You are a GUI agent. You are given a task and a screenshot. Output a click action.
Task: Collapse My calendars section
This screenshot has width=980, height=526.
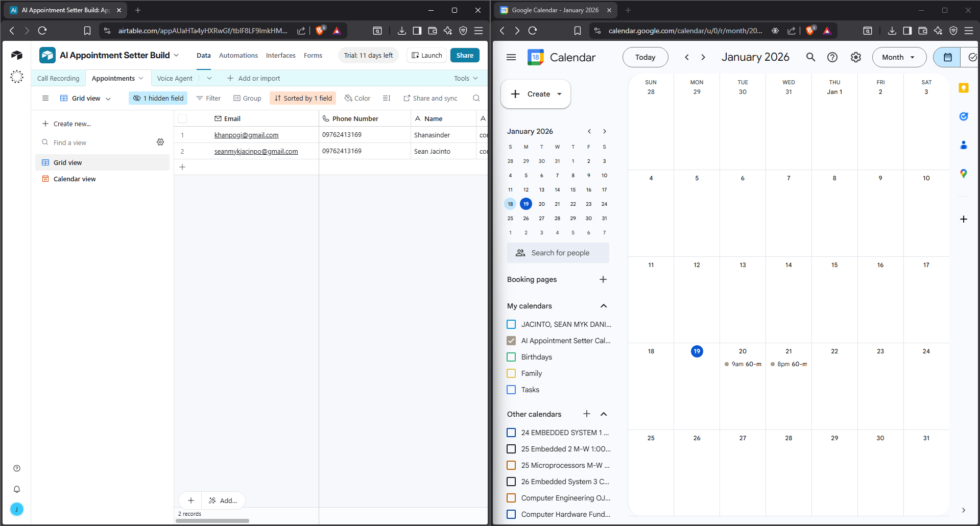click(x=604, y=306)
